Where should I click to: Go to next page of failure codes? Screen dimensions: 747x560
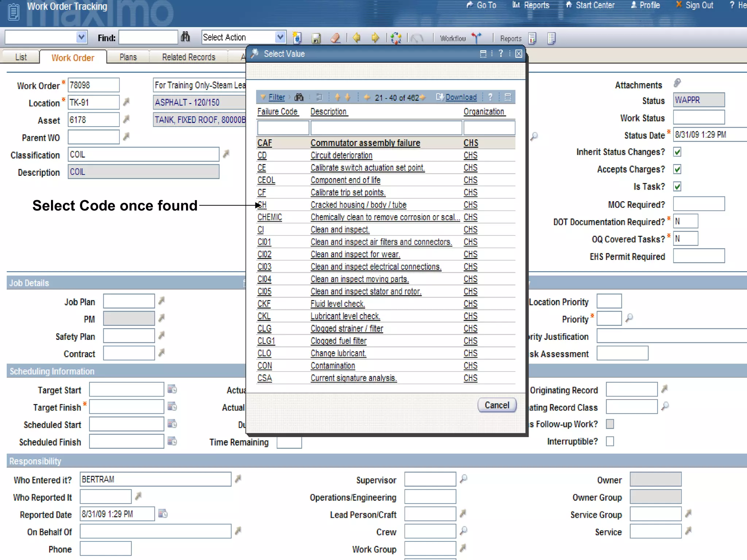coord(422,97)
